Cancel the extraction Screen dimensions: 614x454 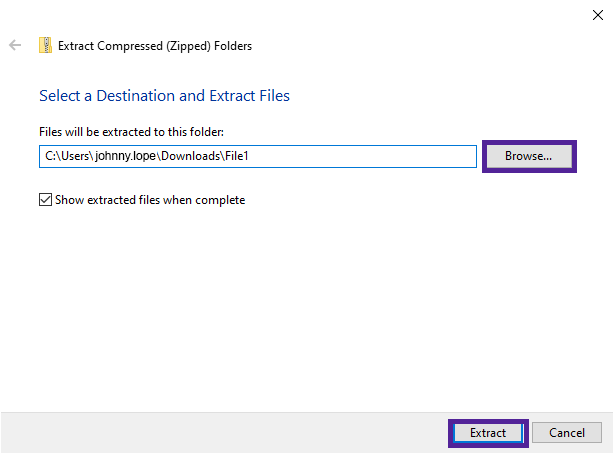point(567,433)
